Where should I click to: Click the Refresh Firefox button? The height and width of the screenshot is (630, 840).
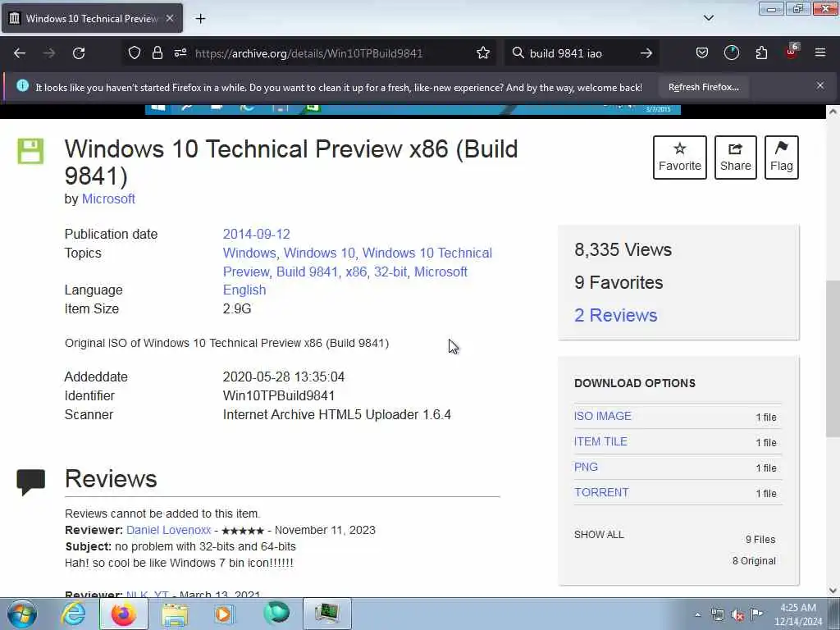[x=703, y=87]
